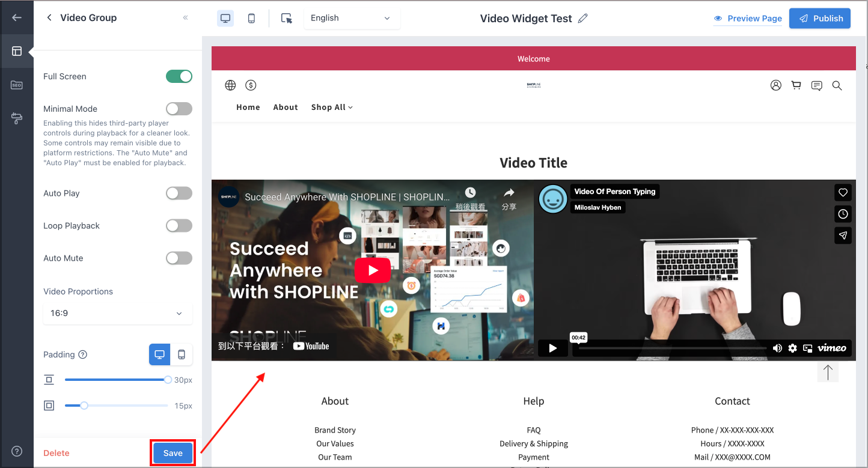Go to About page in site menu
868x468 pixels.
coord(286,107)
